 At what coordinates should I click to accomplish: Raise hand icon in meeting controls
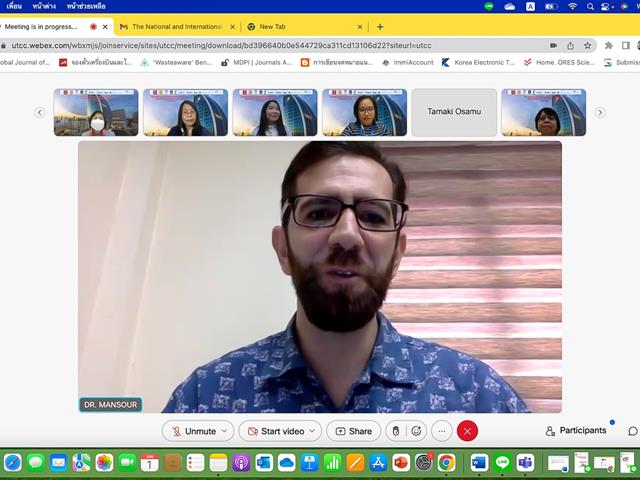coord(396,431)
